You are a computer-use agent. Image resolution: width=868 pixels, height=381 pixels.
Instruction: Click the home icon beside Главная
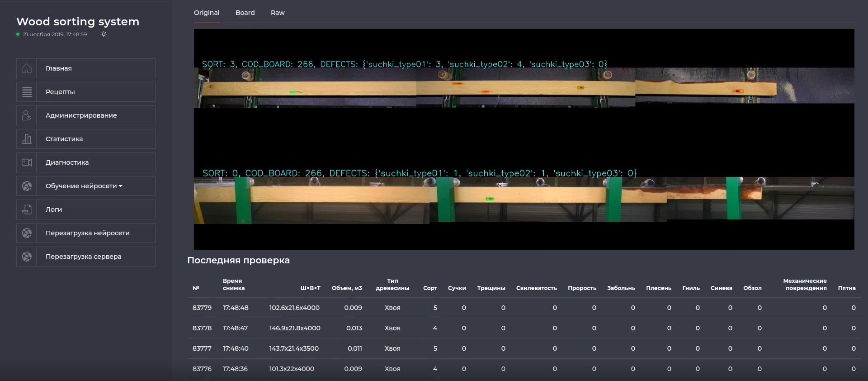[27, 68]
